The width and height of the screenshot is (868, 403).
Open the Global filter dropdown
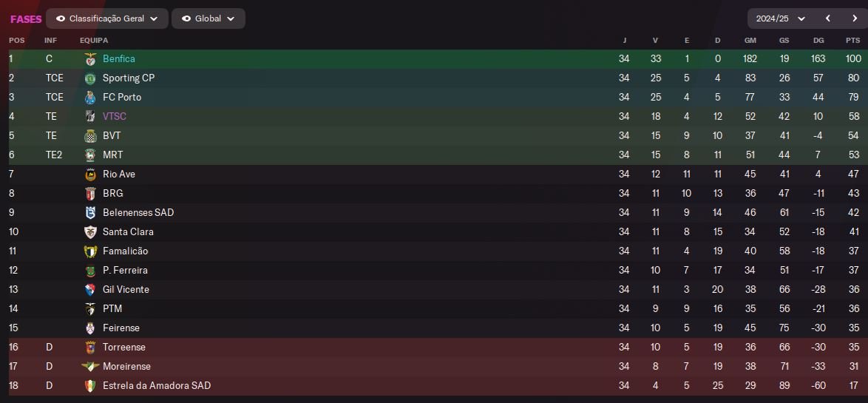pos(208,18)
